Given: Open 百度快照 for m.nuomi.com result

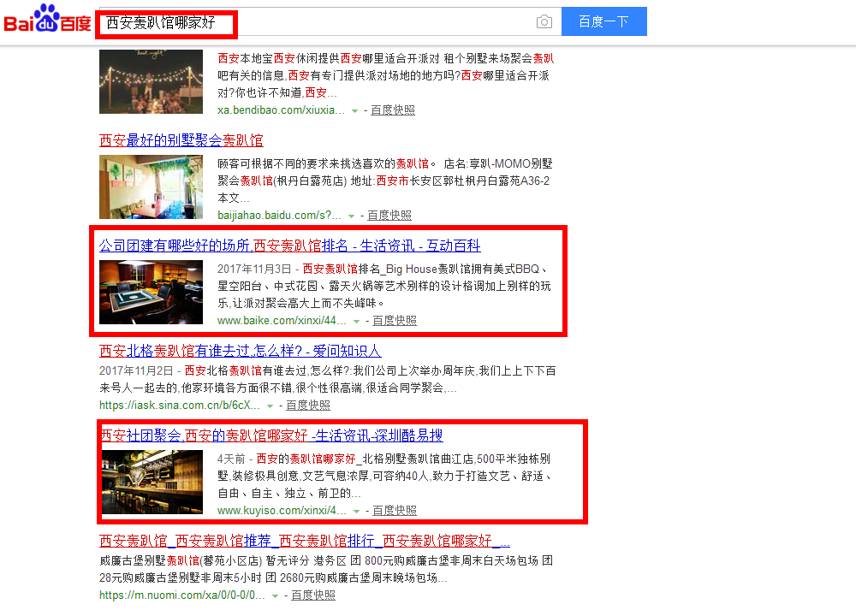Looking at the screenshot, I should pyautogui.click(x=312, y=595).
